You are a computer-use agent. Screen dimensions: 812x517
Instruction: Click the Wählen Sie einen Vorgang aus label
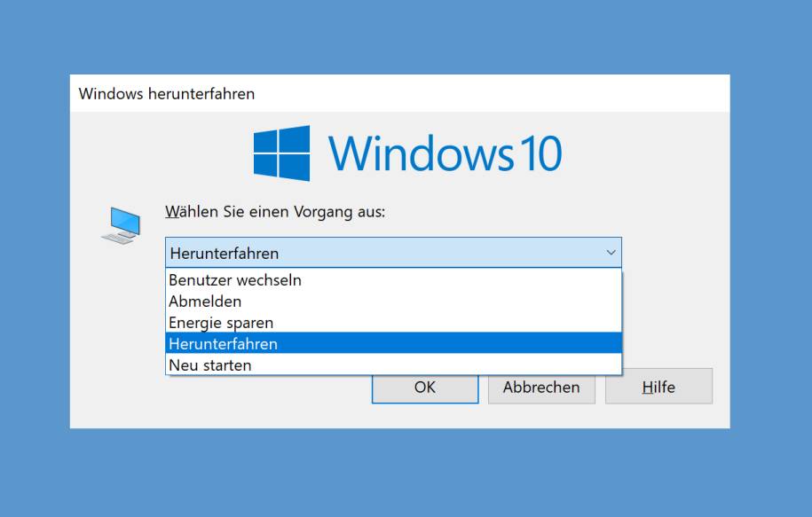point(275,212)
